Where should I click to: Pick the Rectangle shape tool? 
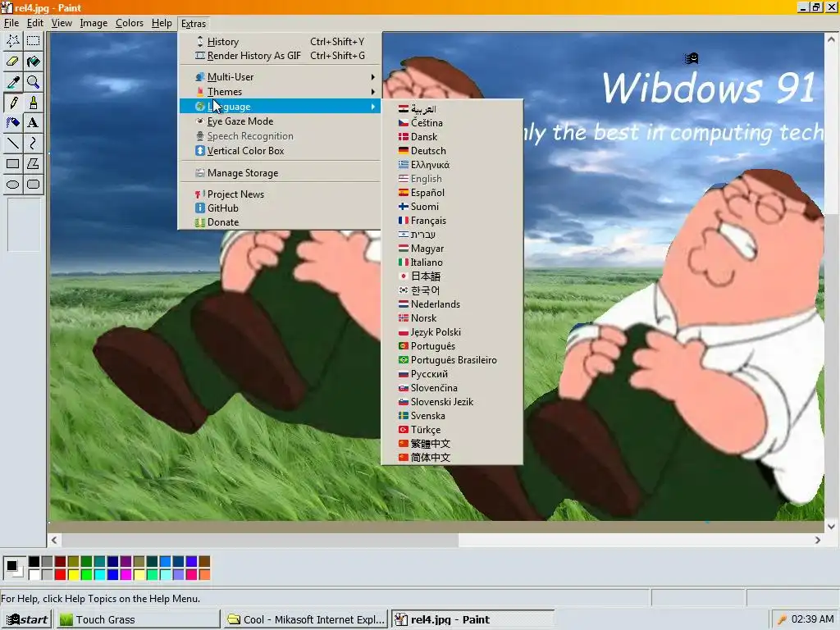tap(13, 164)
